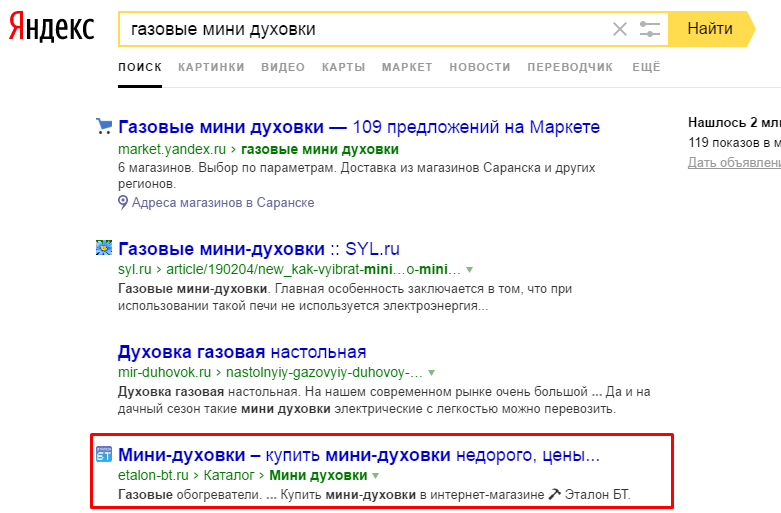This screenshot has height=513, width=781.
Task: Follow the syl.ru green domain link
Action: 134,269
